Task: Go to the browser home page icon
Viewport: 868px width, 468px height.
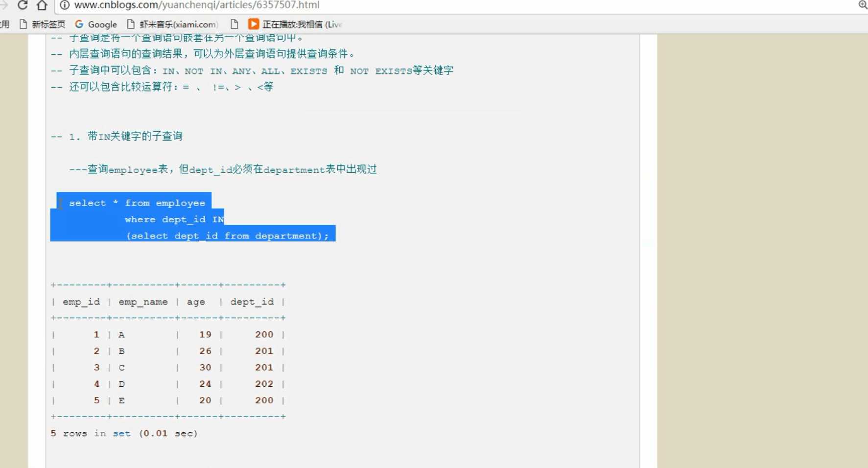Action: [42, 5]
